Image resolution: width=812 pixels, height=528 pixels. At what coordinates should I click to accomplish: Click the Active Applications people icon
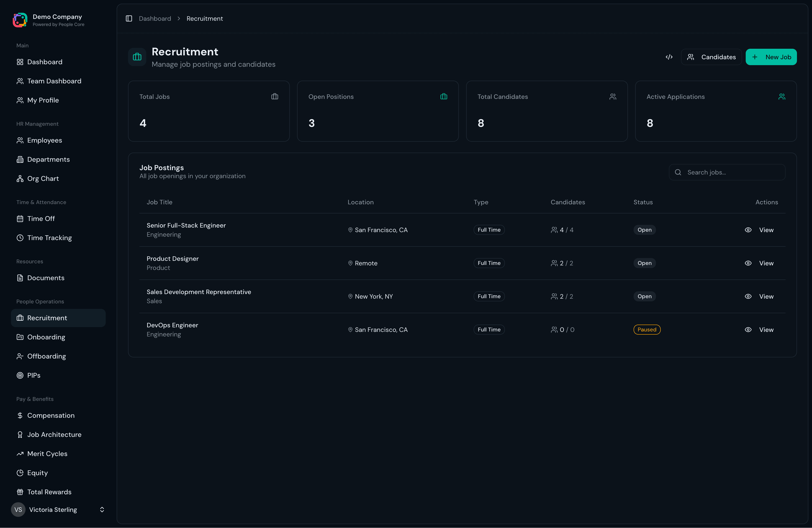pyautogui.click(x=782, y=97)
